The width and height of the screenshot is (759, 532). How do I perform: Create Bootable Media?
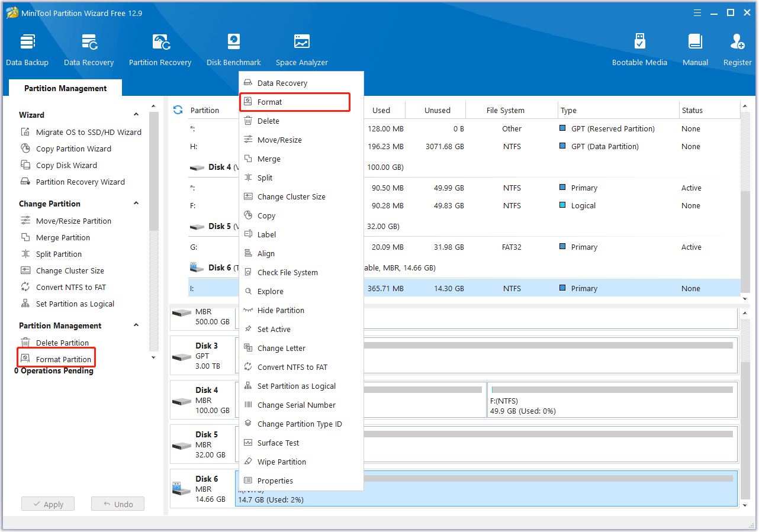click(x=639, y=50)
